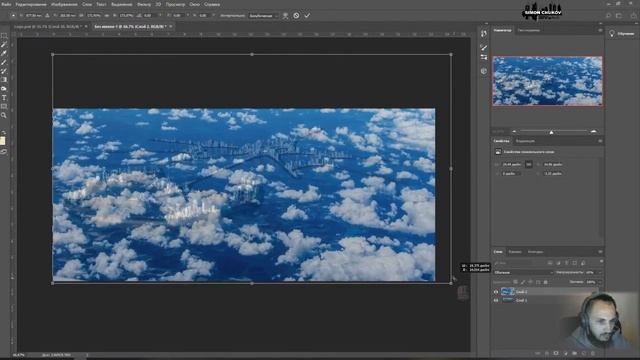640x360 pixels.
Task: Add a layer mask from panel bottom
Action: (x=556, y=353)
